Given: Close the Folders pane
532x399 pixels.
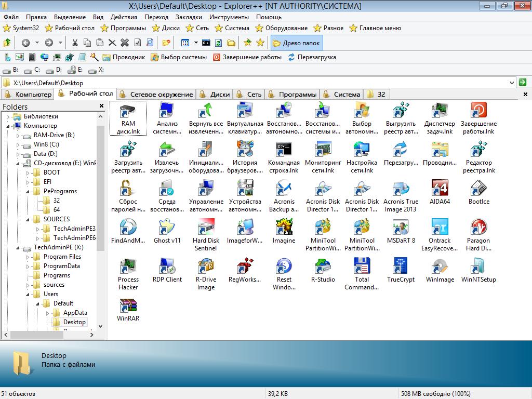Looking at the screenshot, I should point(101,106).
